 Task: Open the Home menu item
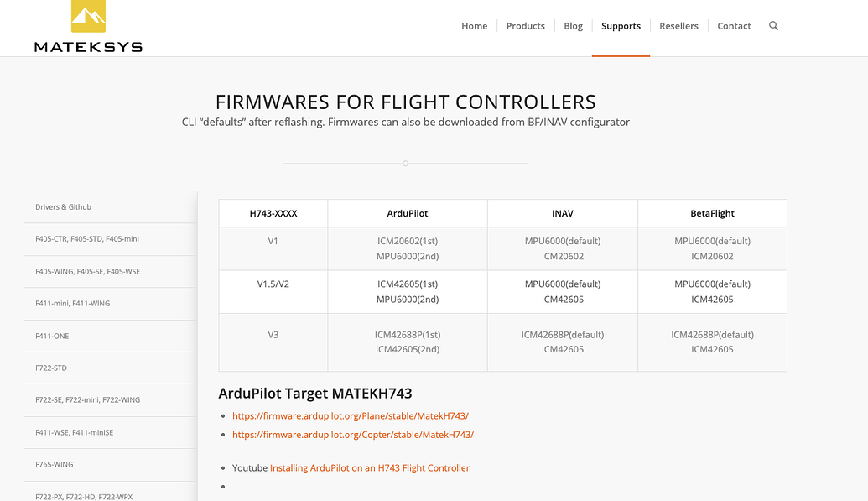pyautogui.click(x=474, y=26)
